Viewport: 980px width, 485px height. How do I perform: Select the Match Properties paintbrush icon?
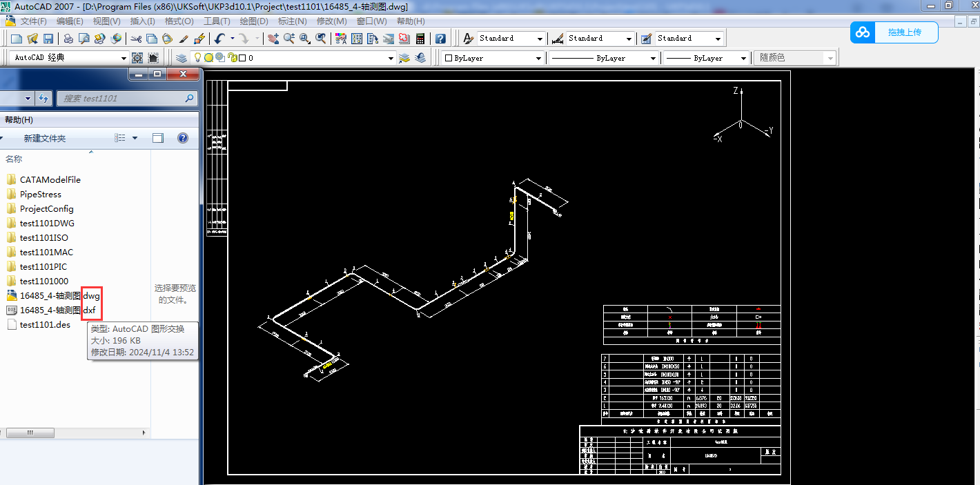tap(184, 39)
